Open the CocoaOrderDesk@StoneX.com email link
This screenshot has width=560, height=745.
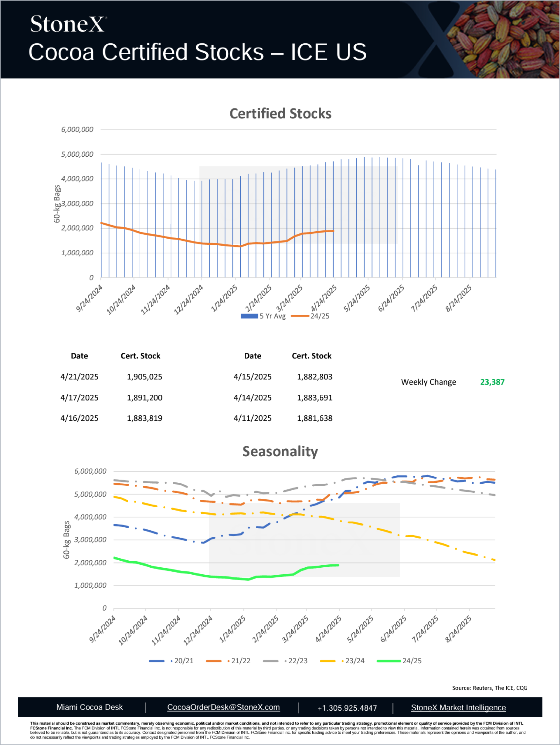click(223, 707)
